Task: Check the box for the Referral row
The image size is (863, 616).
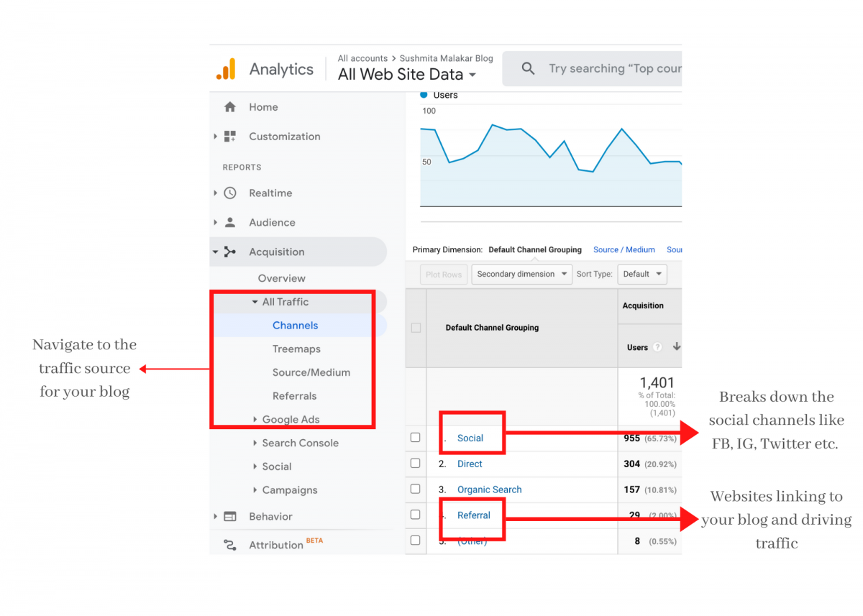Action: click(415, 515)
